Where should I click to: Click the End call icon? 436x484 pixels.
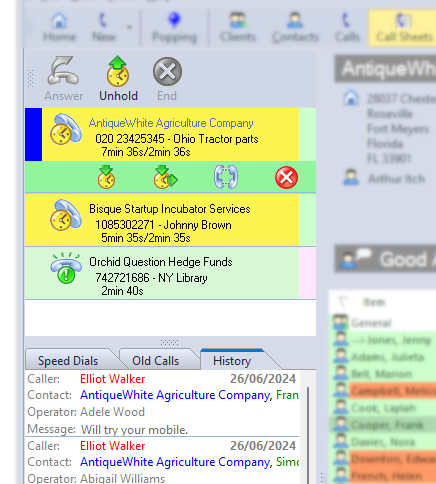click(167, 71)
